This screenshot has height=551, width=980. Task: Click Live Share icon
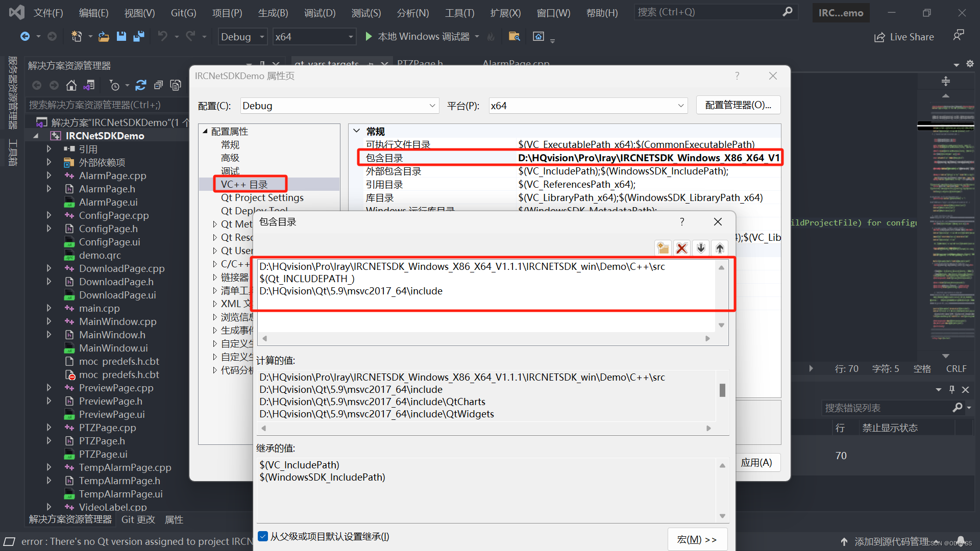coord(879,37)
